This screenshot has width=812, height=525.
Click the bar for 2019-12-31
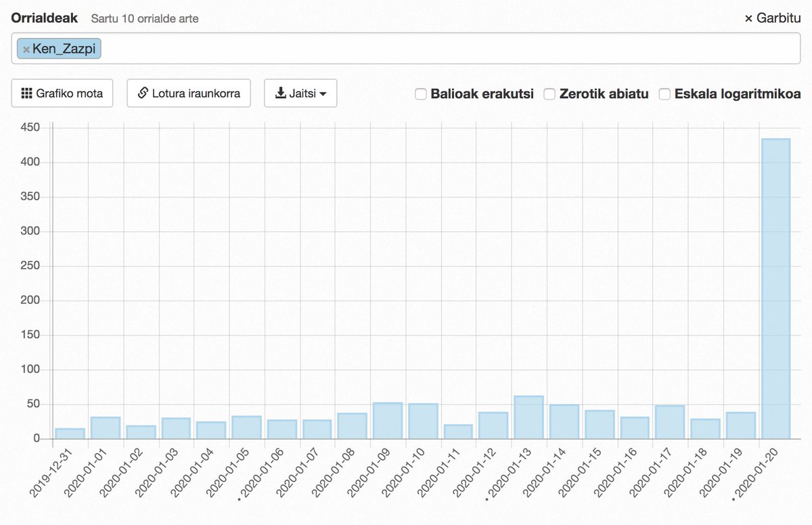coord(70,434)
